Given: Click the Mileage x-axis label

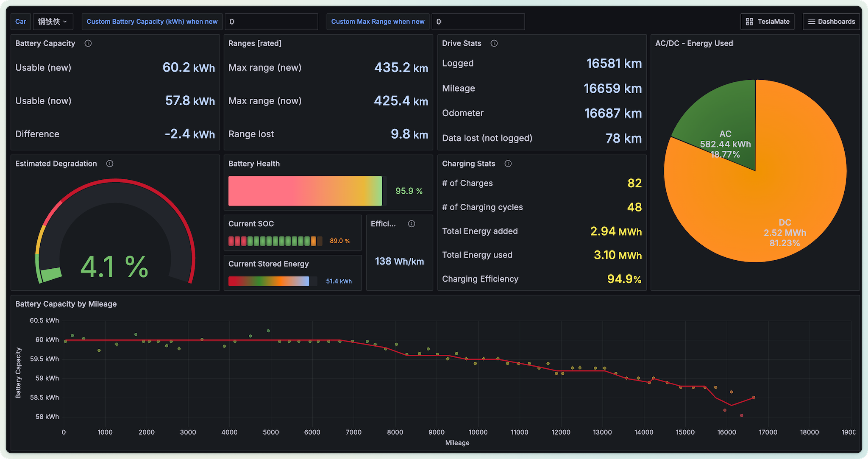Looking at the screenshot, I should (457, 443).
